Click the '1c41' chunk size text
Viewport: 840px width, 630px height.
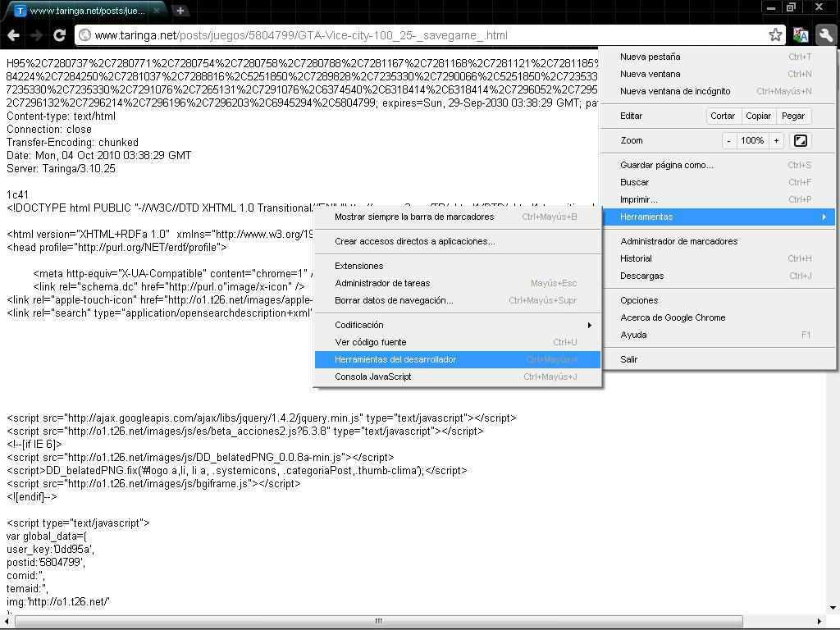(x=18, y=195)
